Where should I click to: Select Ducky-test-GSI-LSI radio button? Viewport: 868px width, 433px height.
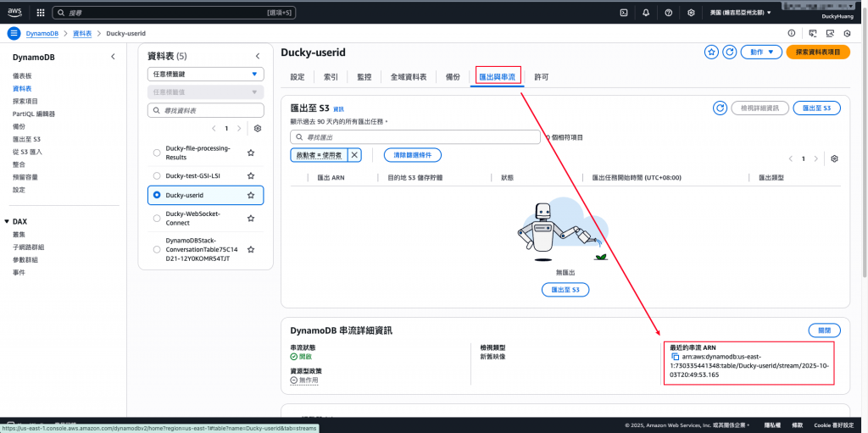(157, 176)
